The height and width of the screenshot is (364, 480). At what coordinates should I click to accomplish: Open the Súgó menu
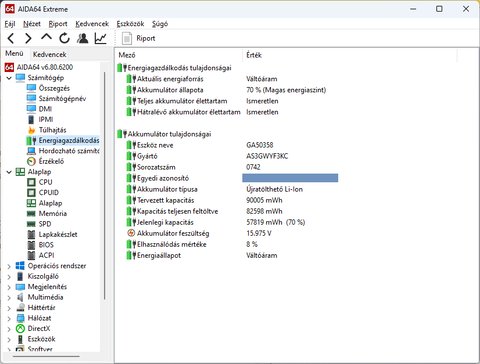(160, 24)
